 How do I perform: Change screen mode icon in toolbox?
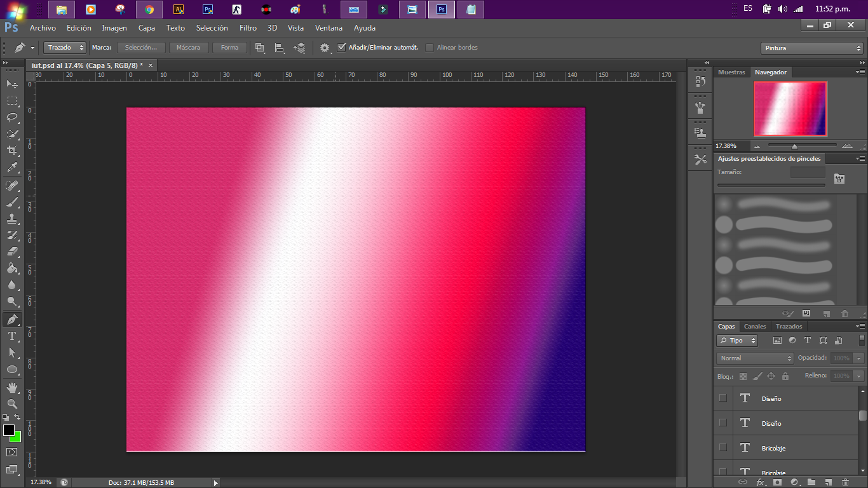click(11, 470)
